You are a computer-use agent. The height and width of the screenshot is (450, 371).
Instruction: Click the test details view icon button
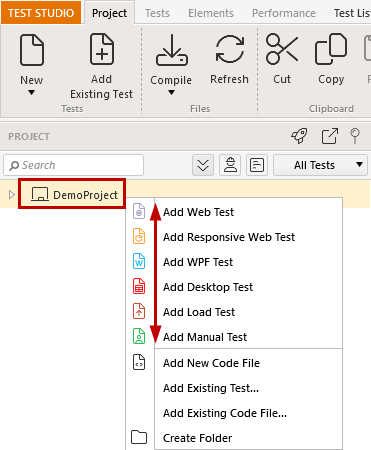257,165
